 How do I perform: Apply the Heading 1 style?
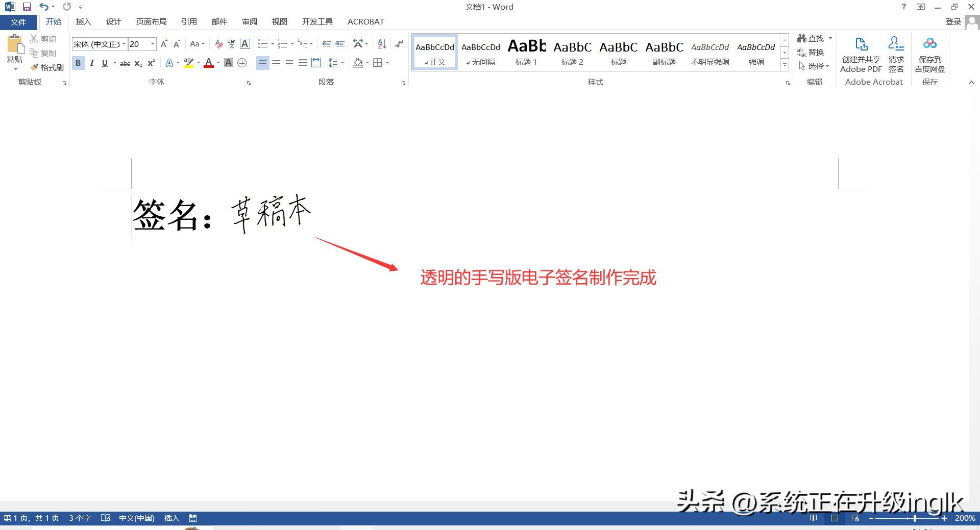(x=526, y=52)
